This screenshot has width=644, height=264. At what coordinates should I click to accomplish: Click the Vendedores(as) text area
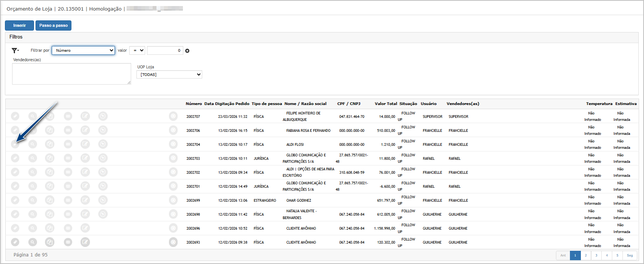(71, 74)
